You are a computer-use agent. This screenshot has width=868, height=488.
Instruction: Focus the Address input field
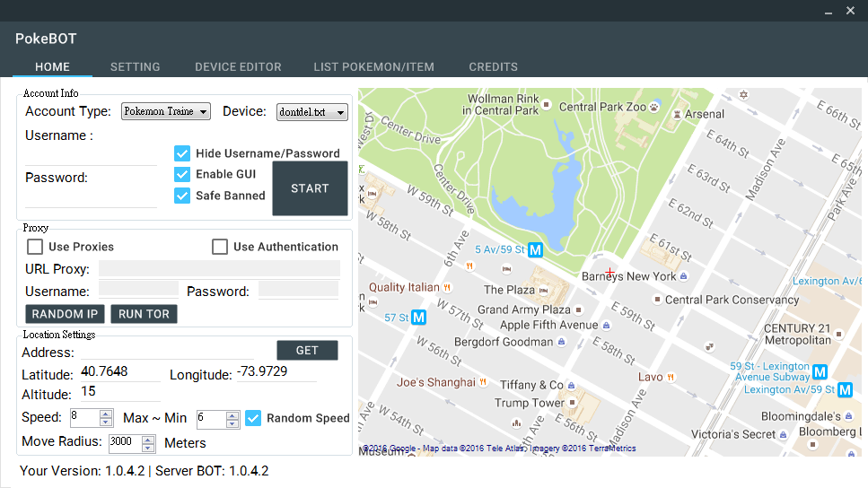pos(167,352)
